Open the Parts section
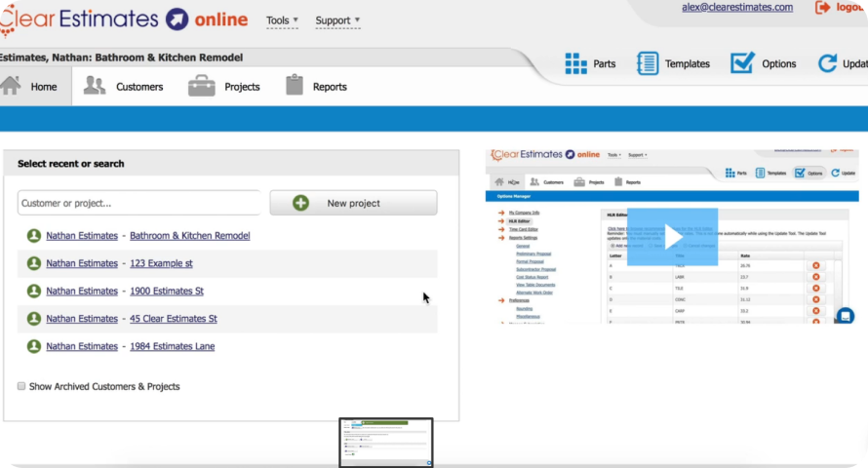Screen dimensions: 868x468 coord(590,63)
